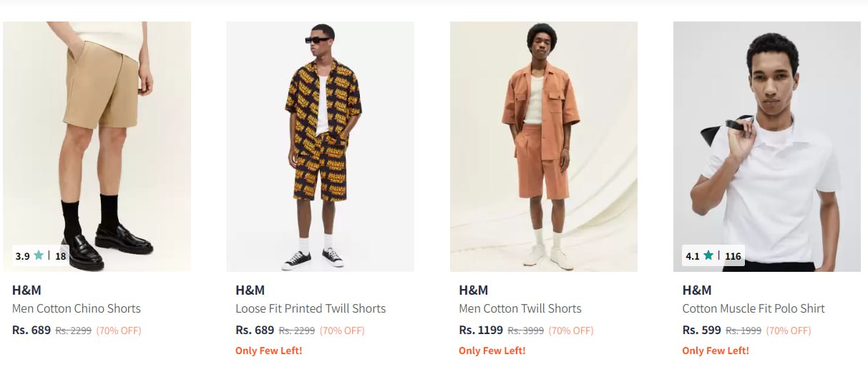Viewport: 868px width, 372px height.
Task: Click the Rs. 599 price
Action: coord(701,330)
